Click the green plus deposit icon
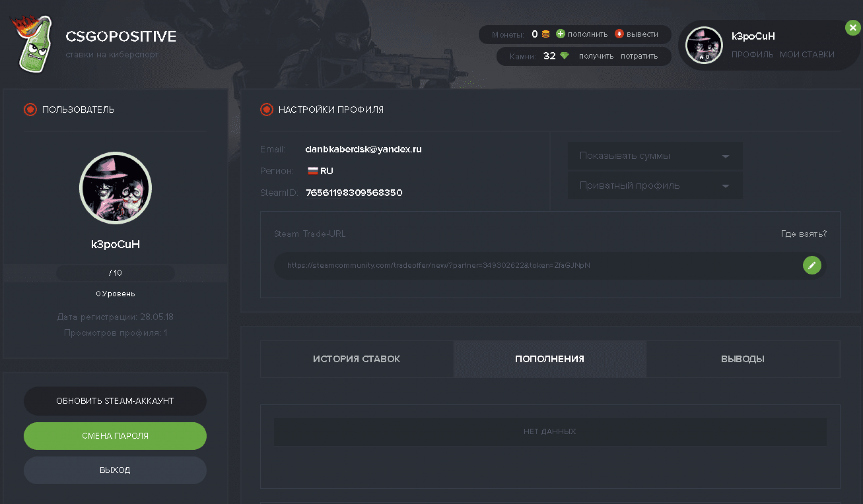 point(560,34)
